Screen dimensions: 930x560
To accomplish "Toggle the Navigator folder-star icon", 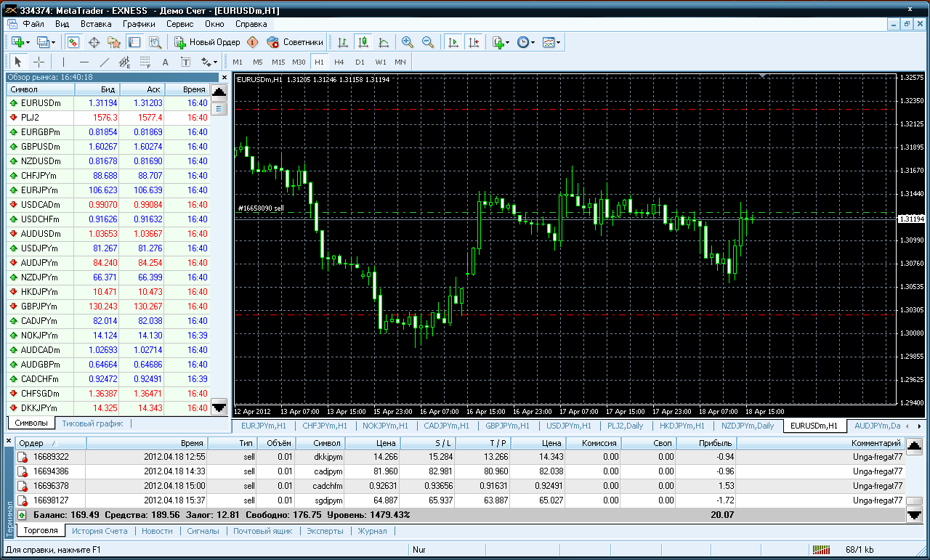I will (114, 42).
